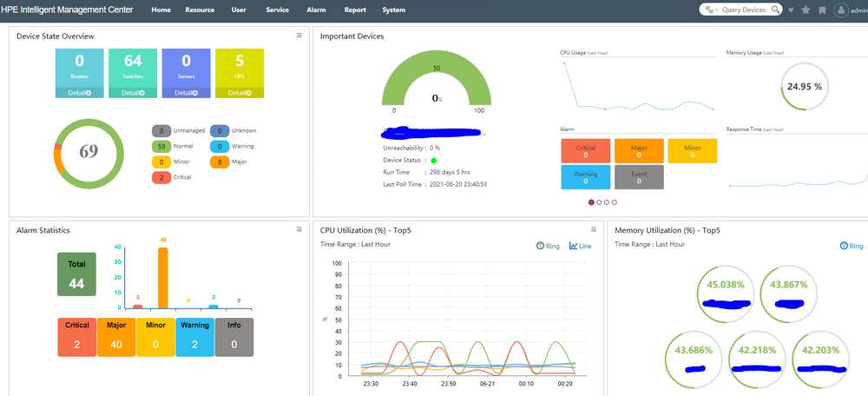This screenshot has height=396, width=868.
Task: Click the 24.95 % memory usage ring
Action: tap(805, 86)
